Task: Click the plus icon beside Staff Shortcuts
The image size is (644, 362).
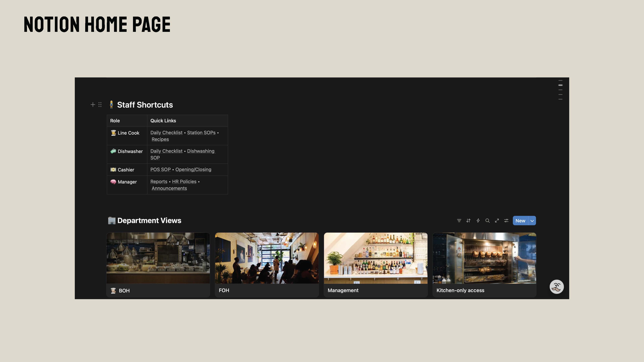Action: 93,105
